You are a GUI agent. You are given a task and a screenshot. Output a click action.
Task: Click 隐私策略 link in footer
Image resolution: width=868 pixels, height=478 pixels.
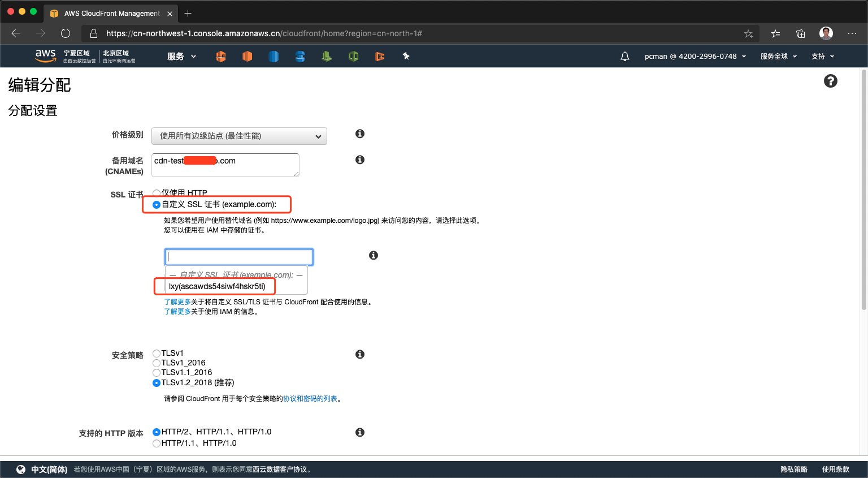point(793,470)
